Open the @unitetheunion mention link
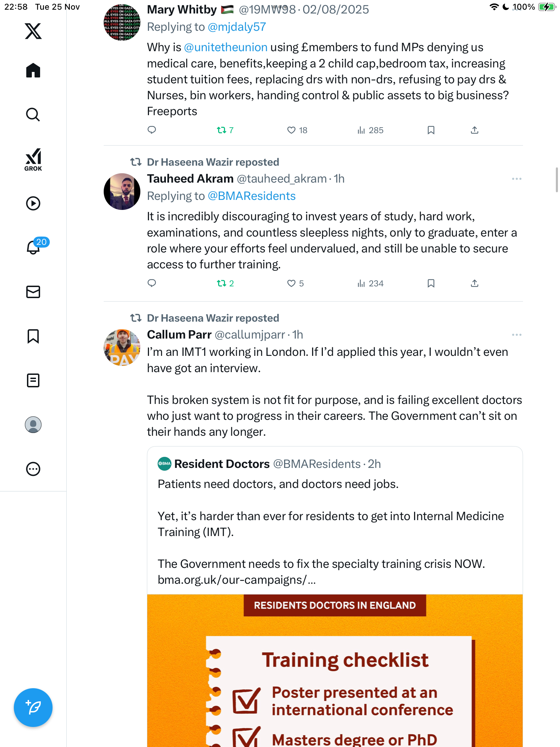560x747 pixels. tap(226, 47)
